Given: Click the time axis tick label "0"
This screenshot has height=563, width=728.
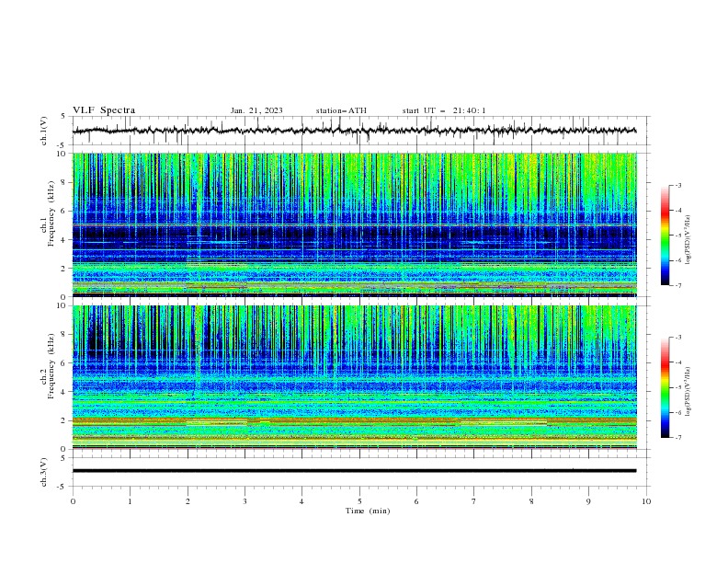Looking at the screenshot, I should (73, 501).
